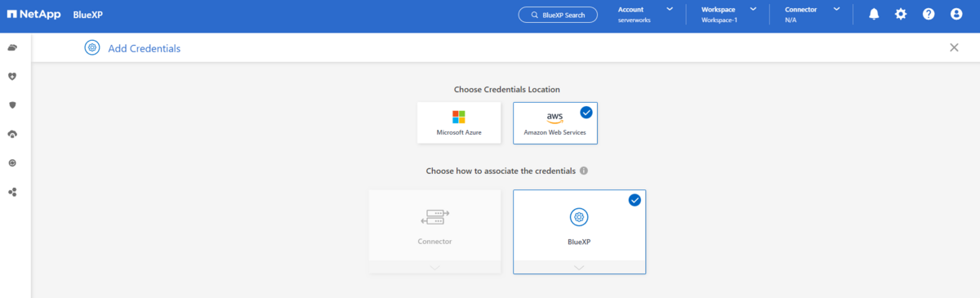The width and height of the screenshot is (980, 298).
Task: Expand the Workspace-1 dropdown
Action: click(x=729, y=15)
